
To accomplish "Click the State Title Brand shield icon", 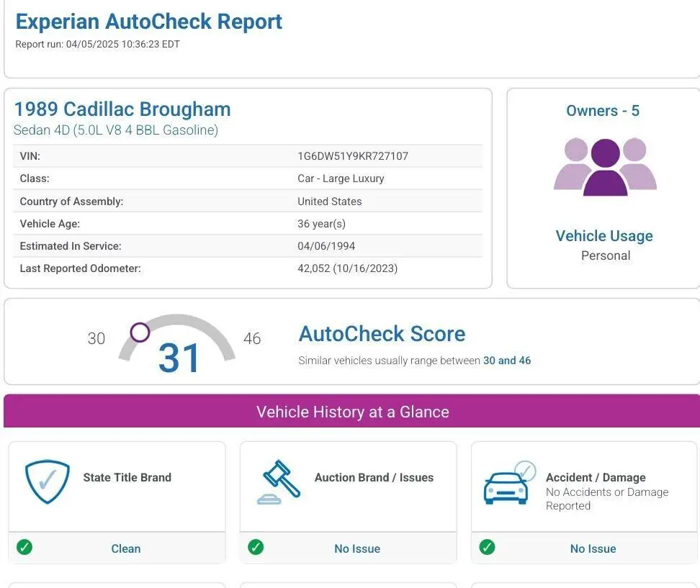I will click(x=48, y=481).
